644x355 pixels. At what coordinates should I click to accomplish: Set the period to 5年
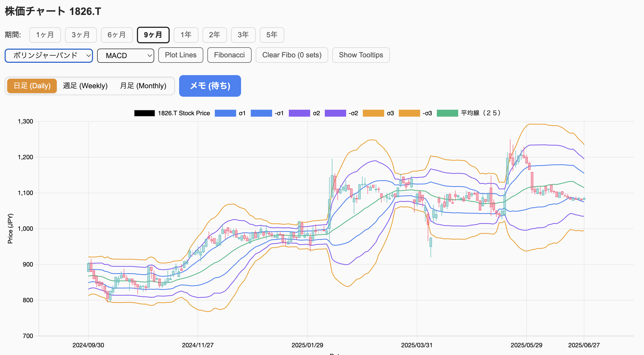272,35
